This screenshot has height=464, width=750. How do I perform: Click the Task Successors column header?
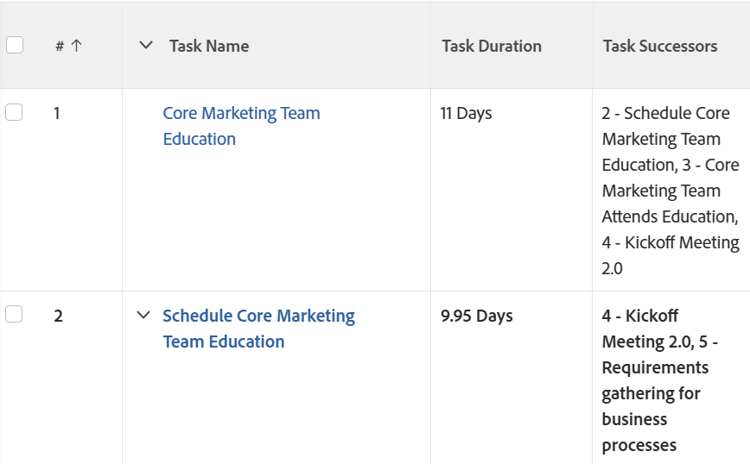pos(660,46)
